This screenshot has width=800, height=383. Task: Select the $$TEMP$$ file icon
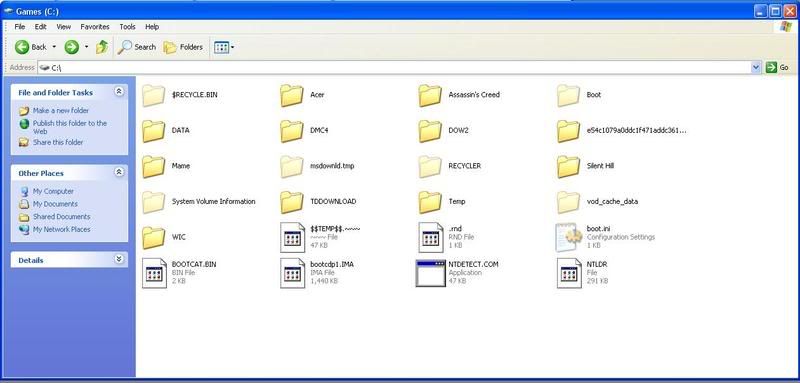point(292,238)
